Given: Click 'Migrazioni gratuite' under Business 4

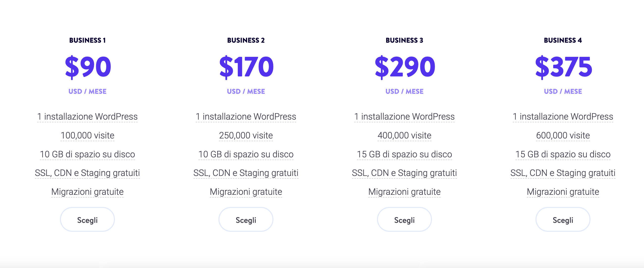Looking at the screenshot, I should click(x=563, y=192).
